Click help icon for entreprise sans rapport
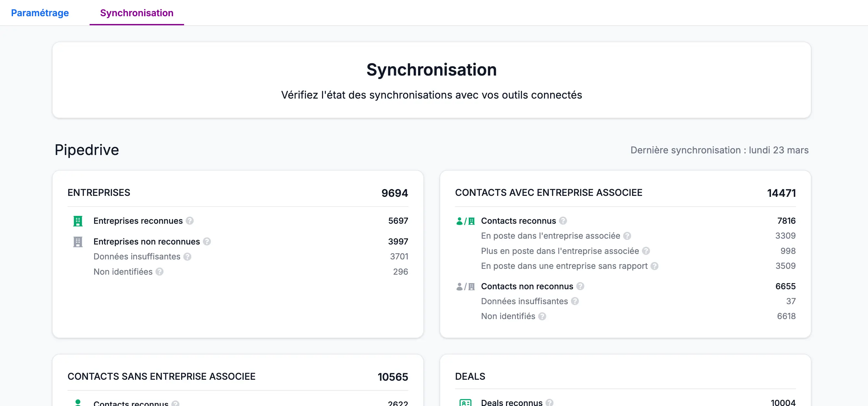This screenshot has width=868, height=406. click(654, 266)
